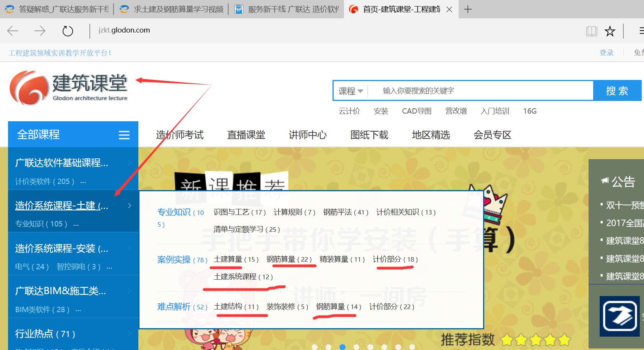Image resolution: width=644 pixels, height=350 pixels.
Task: Select 造价系统课程-土建 in sidebar
Action: tap(62, 206)
